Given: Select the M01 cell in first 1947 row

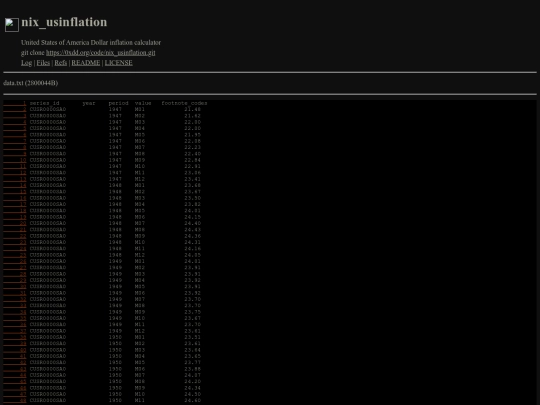Looking at the screenshot, I should [x=140, y=109].
